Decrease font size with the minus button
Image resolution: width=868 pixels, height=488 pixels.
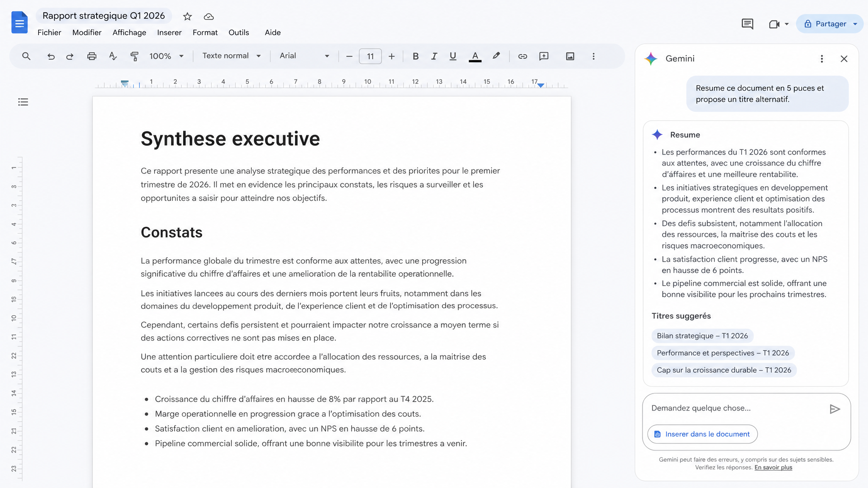349,56
